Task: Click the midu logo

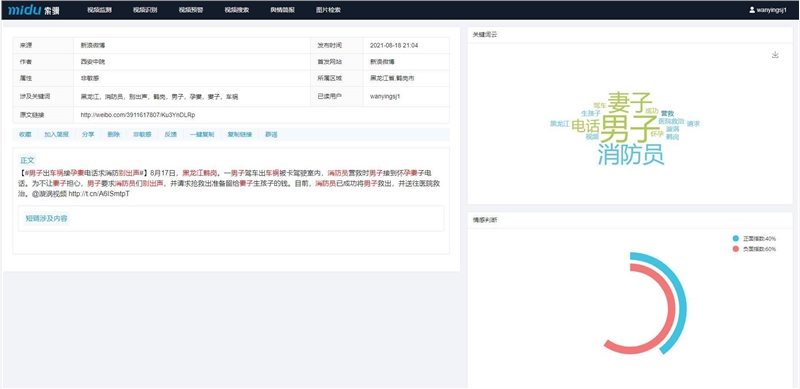Action: [34, 10]
